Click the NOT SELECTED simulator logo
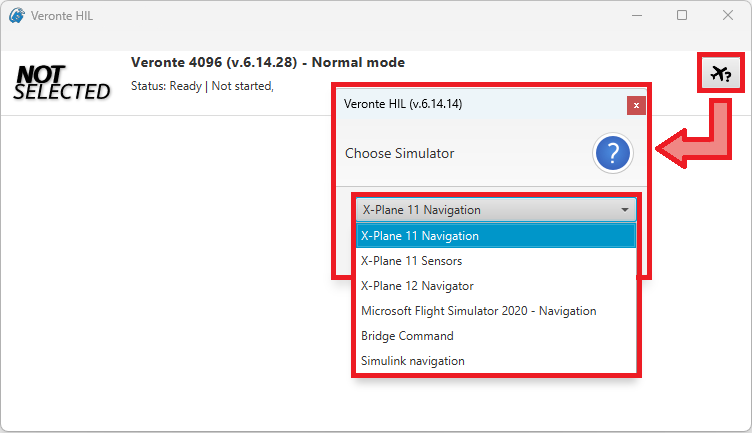This screenshot has height=433, width=752. coord(62,82)
